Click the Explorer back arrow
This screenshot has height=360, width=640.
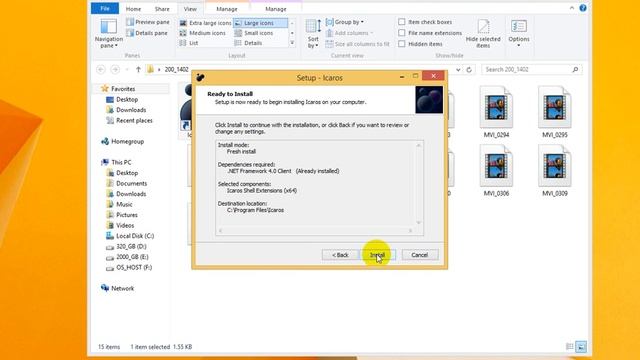[x=101, y=70]
